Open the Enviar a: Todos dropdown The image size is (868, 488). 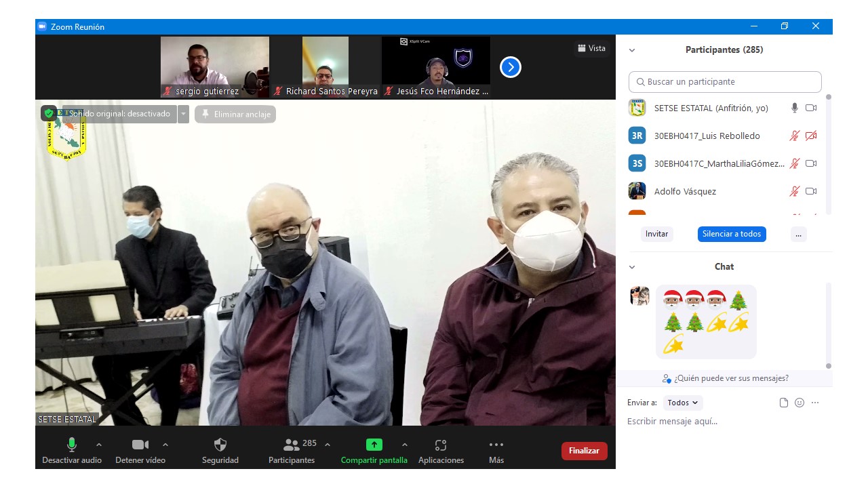pyautogui.click(x=683, y=403)
